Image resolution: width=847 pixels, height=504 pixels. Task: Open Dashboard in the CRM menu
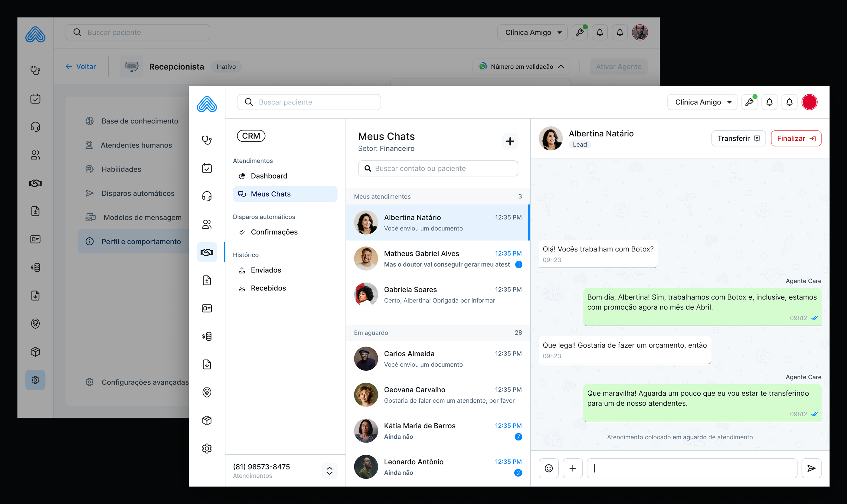click(x=285, y=176)
